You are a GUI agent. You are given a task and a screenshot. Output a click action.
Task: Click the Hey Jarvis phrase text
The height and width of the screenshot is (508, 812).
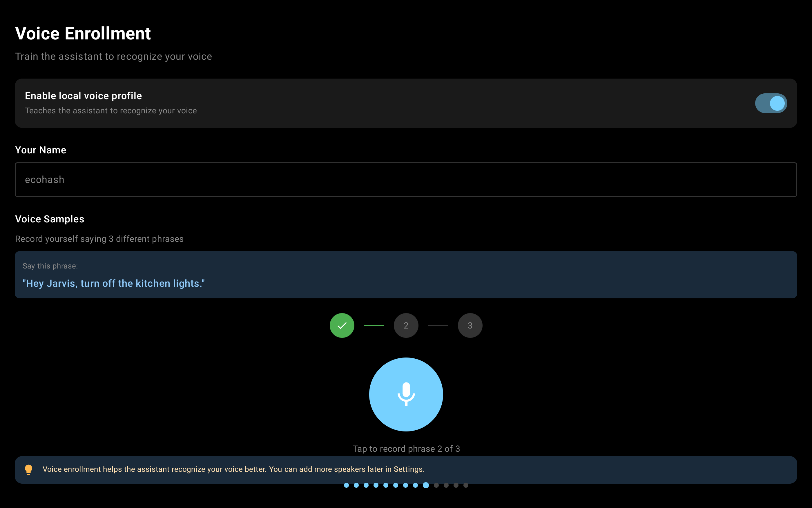[114, 283]
